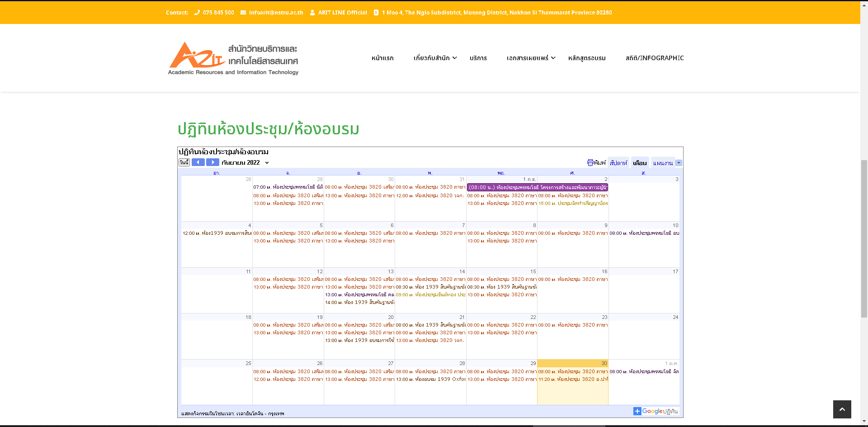The height and width of the screenshot is (427, 868).
Task: Select the date number 15 in the calendar
Action: tap(533, 272)
